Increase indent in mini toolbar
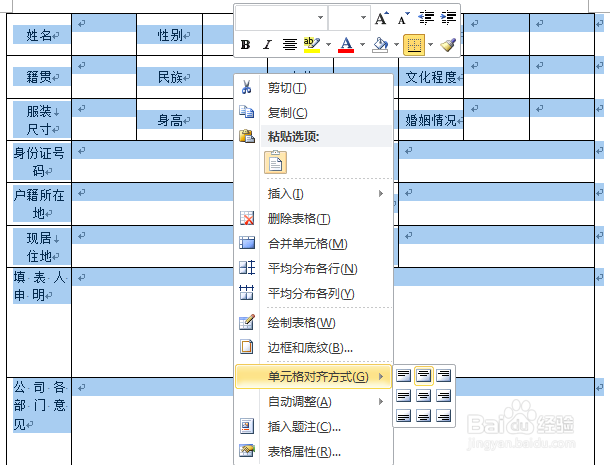The image size is (610, 465). (x=448, y=18)
